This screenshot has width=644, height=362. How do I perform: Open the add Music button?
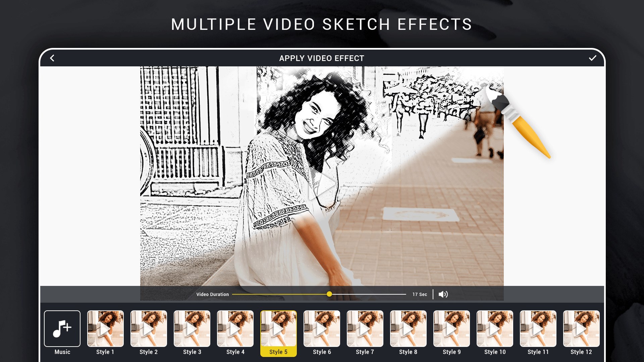62,328
